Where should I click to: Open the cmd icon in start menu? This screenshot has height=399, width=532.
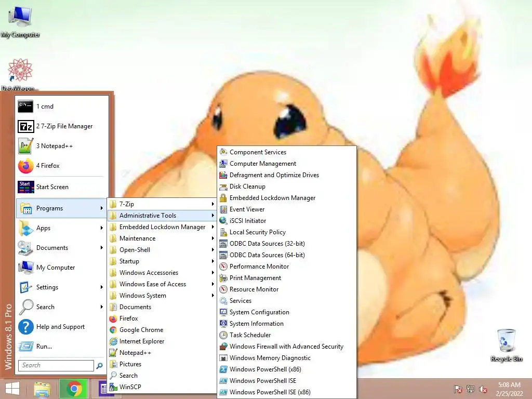pos(25,106)
